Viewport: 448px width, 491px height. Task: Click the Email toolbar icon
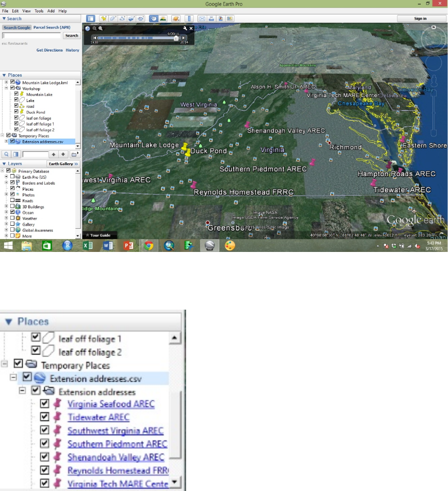click(202, 19)
